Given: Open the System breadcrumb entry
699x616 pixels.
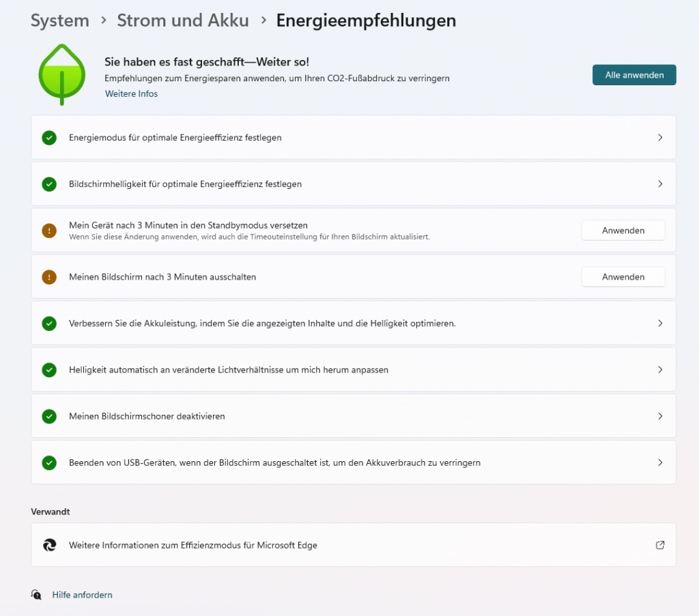Looking at the screenshot, I should pyautogui.click(x=59, y=20).
